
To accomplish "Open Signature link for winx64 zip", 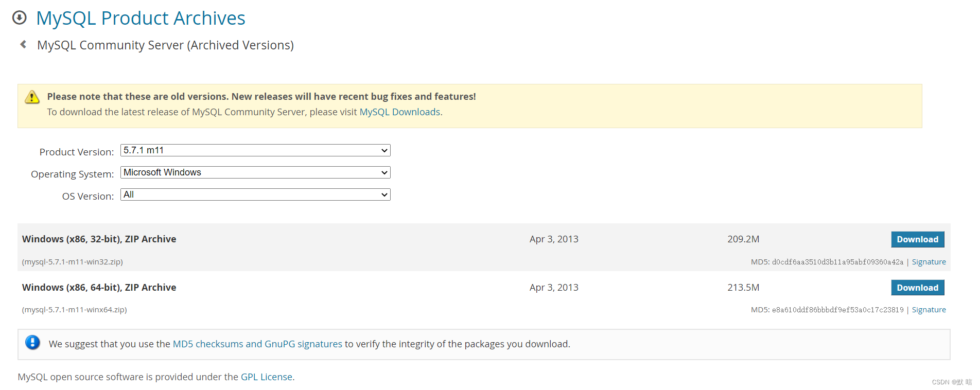I will click(x=929, y=310).
